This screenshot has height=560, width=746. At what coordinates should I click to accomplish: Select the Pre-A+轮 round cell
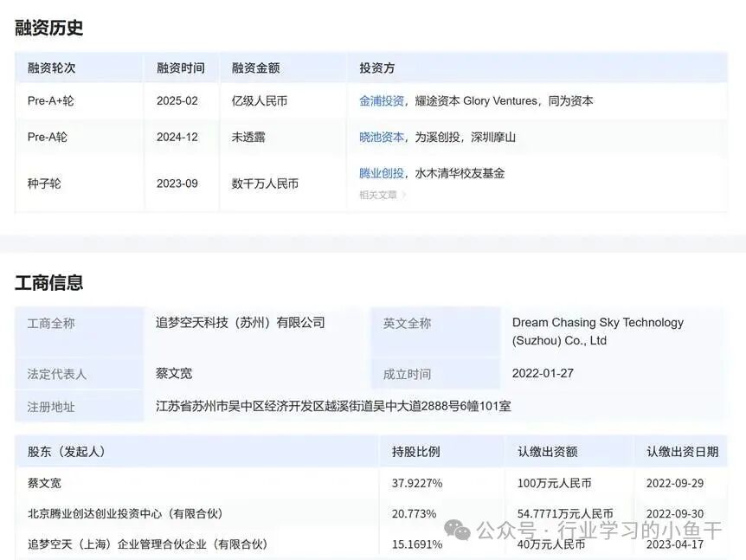pyautogui.click(x=51, y=101)
